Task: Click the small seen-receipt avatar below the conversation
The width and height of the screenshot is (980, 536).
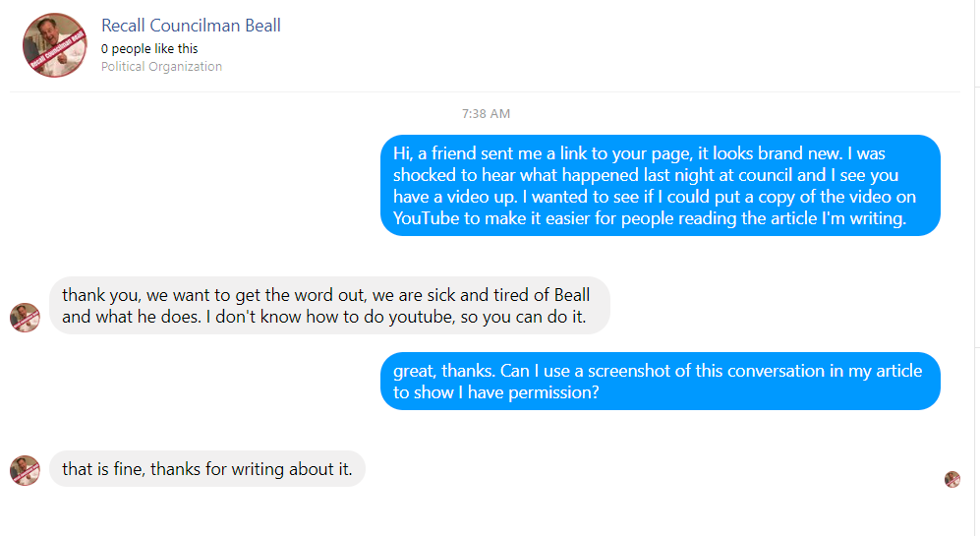Action: tap(951, 479)
